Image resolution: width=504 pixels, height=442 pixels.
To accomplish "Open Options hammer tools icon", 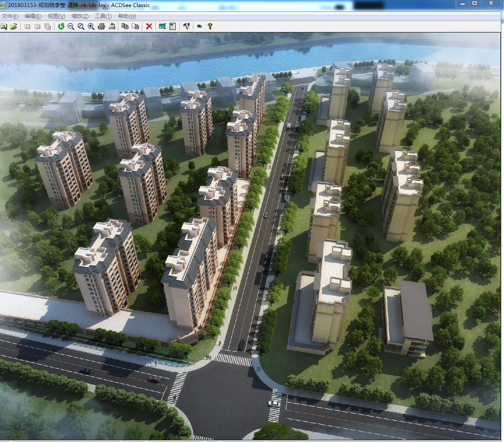I will click(x=186, y=26).
